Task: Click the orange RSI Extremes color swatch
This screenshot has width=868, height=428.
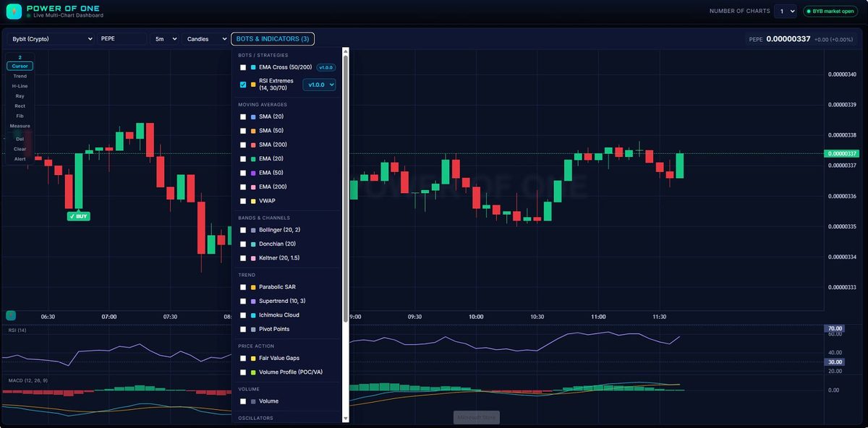Action: click(x=253, y=85)
